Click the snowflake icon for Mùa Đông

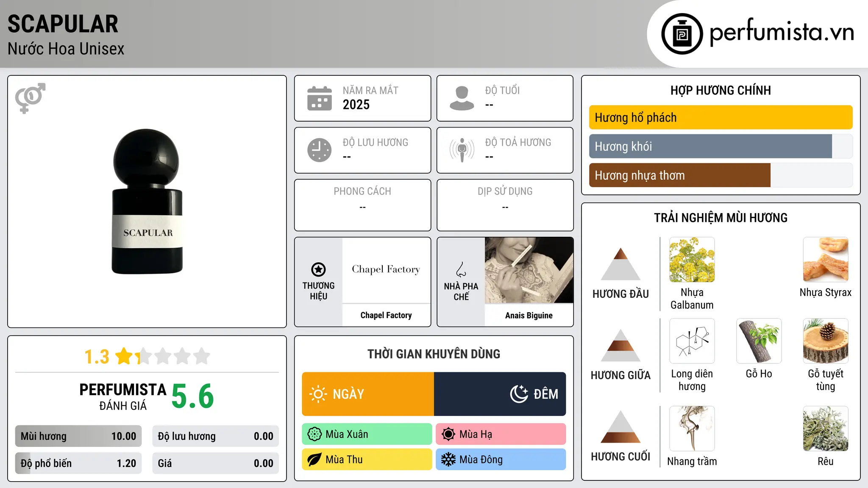pos(448,460)
